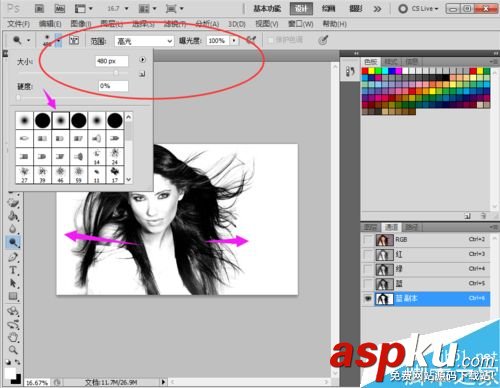Image resolution: width=500 pixels, height=388 pixels.
Task: Select the Blur tool
Action: point(13,229)
